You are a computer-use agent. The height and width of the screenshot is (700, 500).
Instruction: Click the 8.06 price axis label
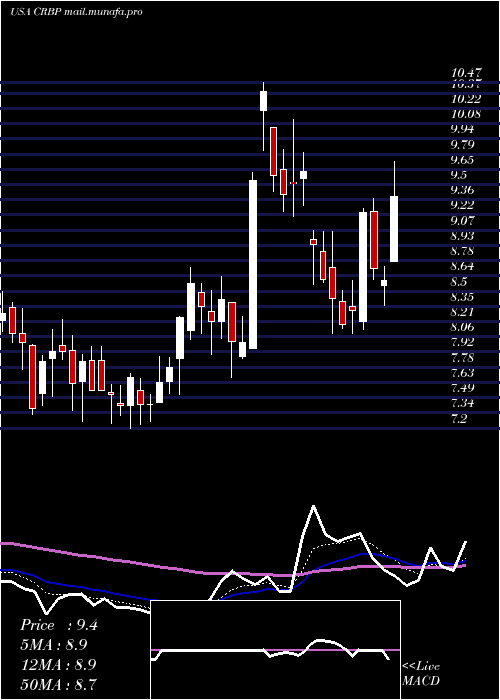(x=462, y=327)
